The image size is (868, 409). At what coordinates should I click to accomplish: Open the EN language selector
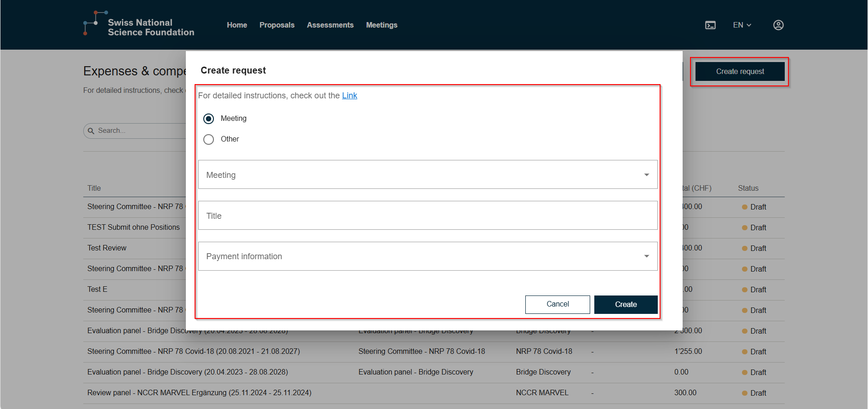(x=742, y=25)
